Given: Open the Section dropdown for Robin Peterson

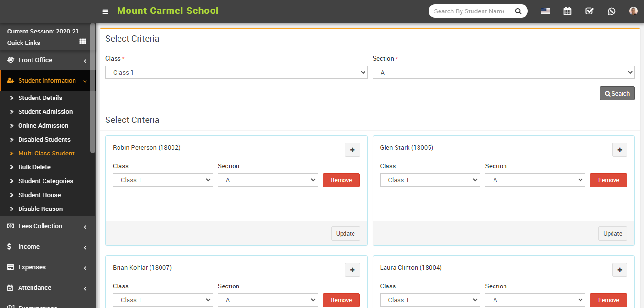Looking at the screenshot, I should [x=268, y=180].
